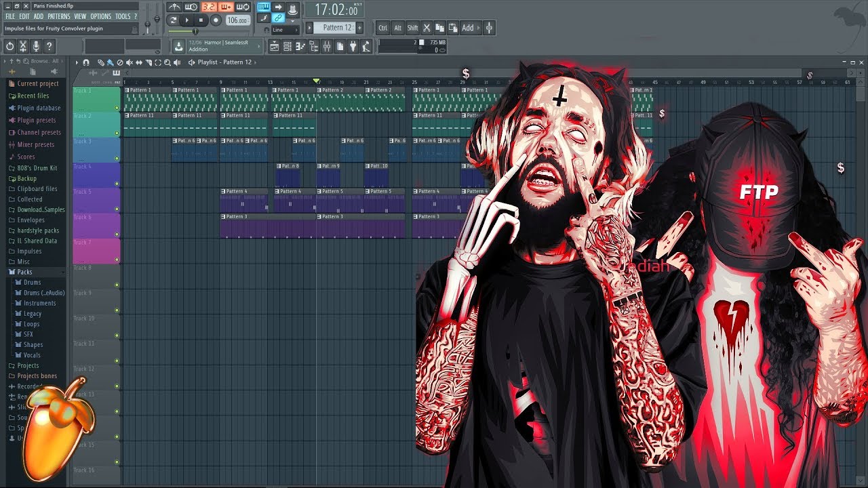Screen dimensions: 868x488
Task: Open the browser view icon
Action: tap(313, 46)
